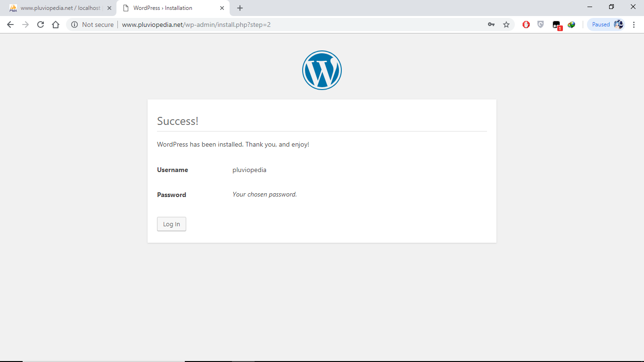Close the WordPress Installation tab

click(x=222, y=8)
